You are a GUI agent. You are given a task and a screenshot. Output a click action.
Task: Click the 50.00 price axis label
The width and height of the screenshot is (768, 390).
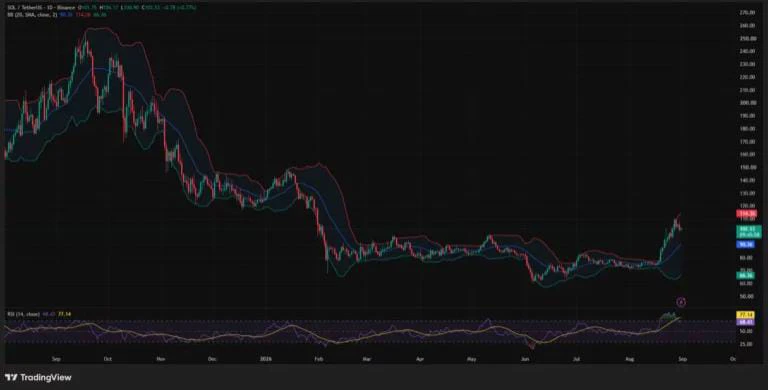click(747, 296)
